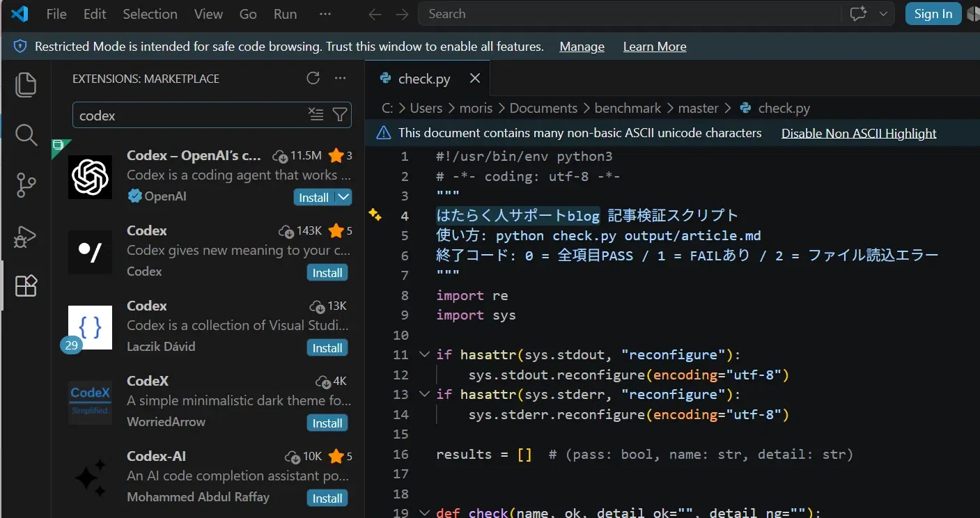
Task: Click the Sign In button
Action: [x=933, y=14]
